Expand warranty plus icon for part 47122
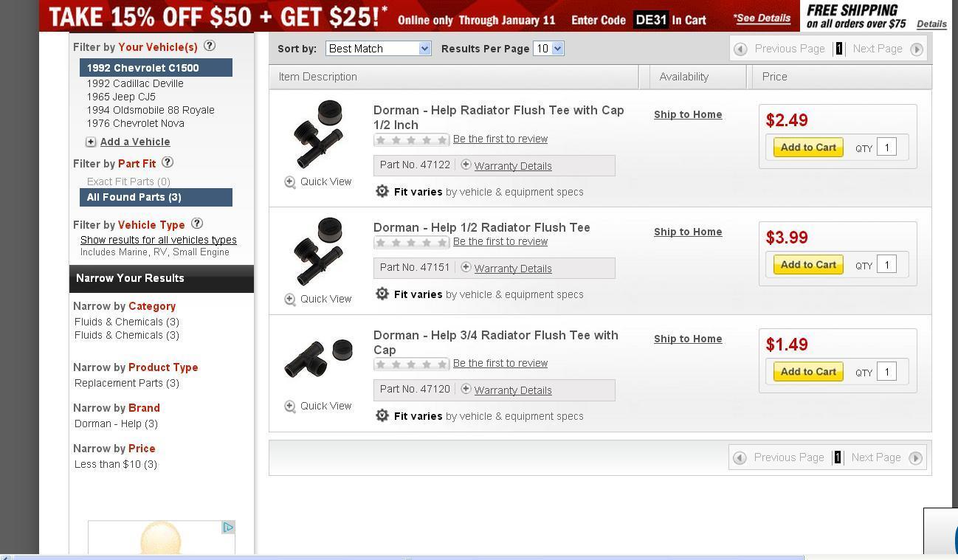The height and width of the screenshot is (560, 958). point(466,165)
